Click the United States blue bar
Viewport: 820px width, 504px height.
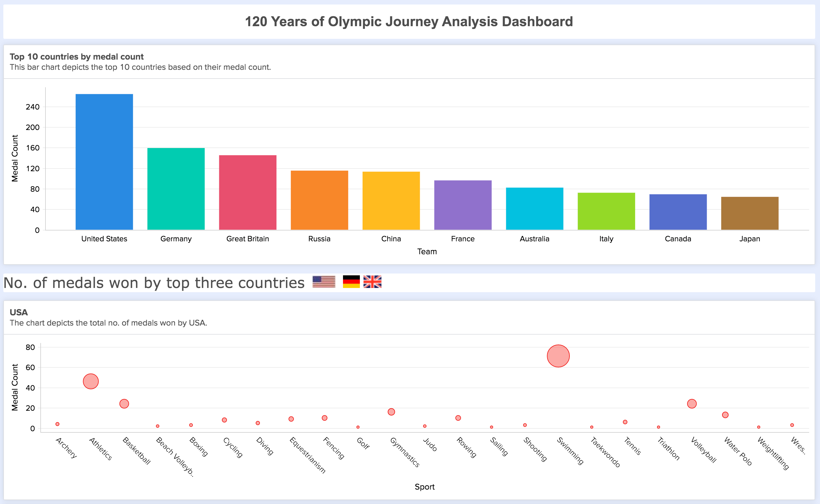coord(104,162)
